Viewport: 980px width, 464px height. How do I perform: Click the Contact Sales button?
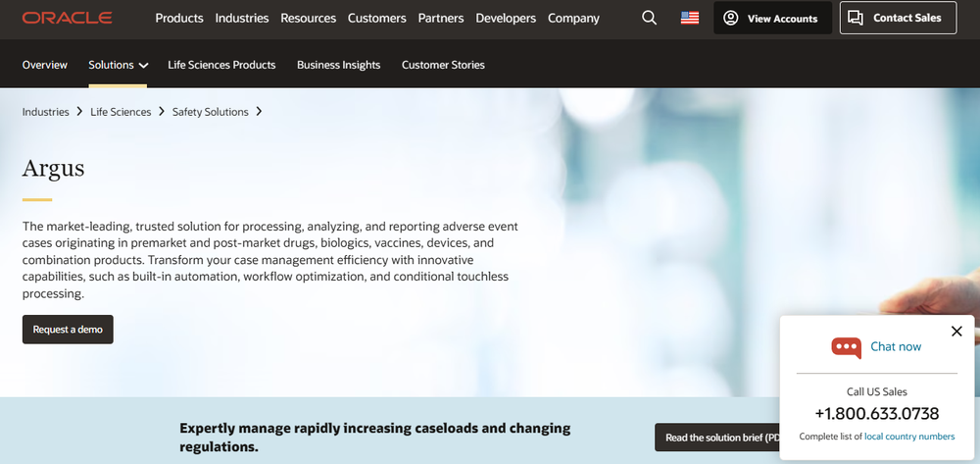(898, 18)
